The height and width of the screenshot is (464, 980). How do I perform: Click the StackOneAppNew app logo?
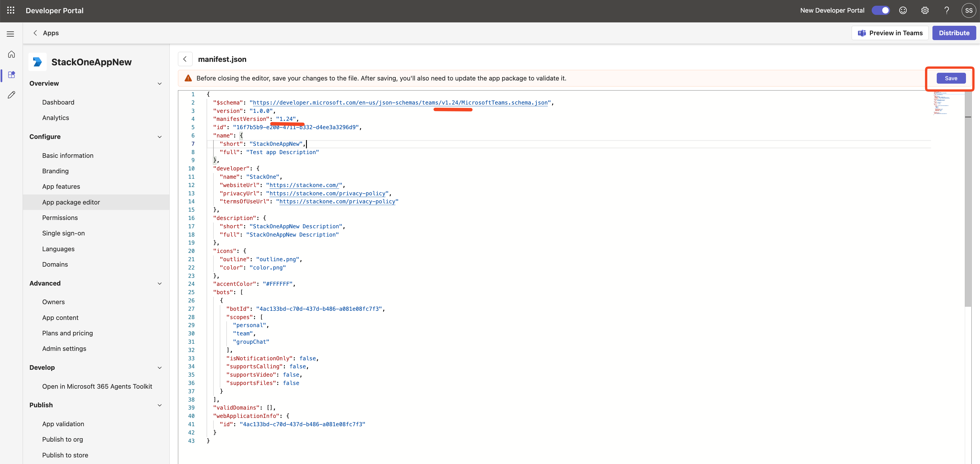[37, 62]
